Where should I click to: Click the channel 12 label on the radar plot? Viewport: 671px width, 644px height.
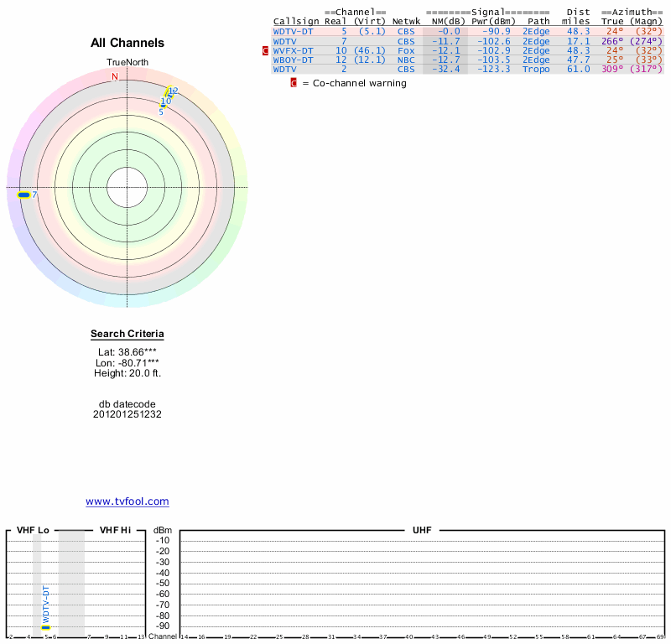pyautogui.click(x=173, y=91)
